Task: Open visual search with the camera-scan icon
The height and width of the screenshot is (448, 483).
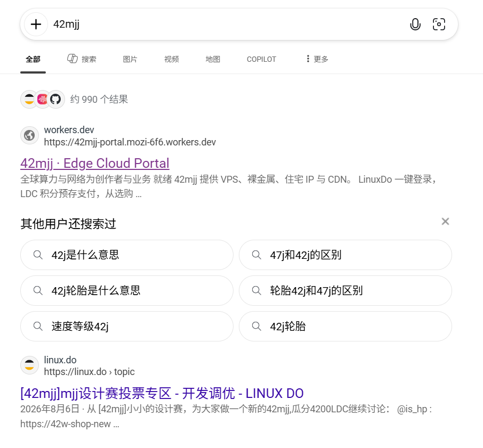Action: (439, 25)
